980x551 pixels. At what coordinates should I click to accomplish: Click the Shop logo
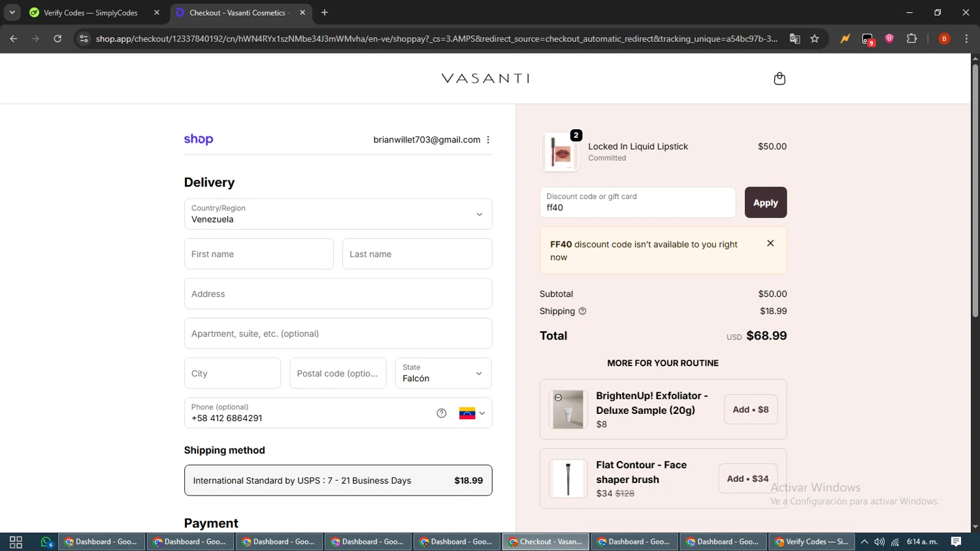199,139
